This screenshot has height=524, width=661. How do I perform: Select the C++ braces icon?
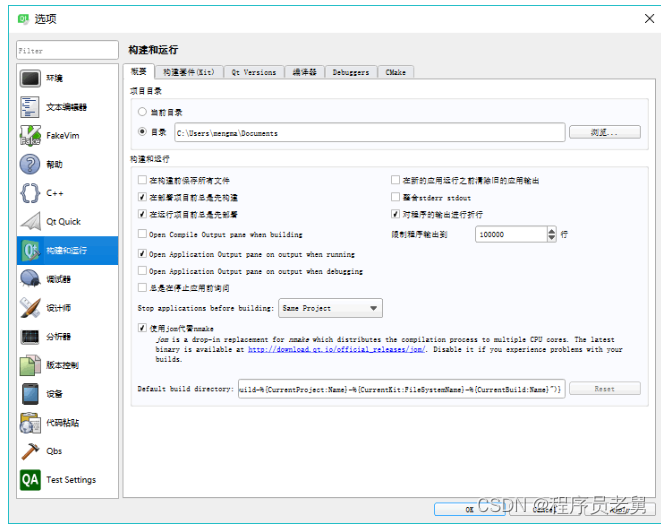pyautogui.click(x=30, y=193)
